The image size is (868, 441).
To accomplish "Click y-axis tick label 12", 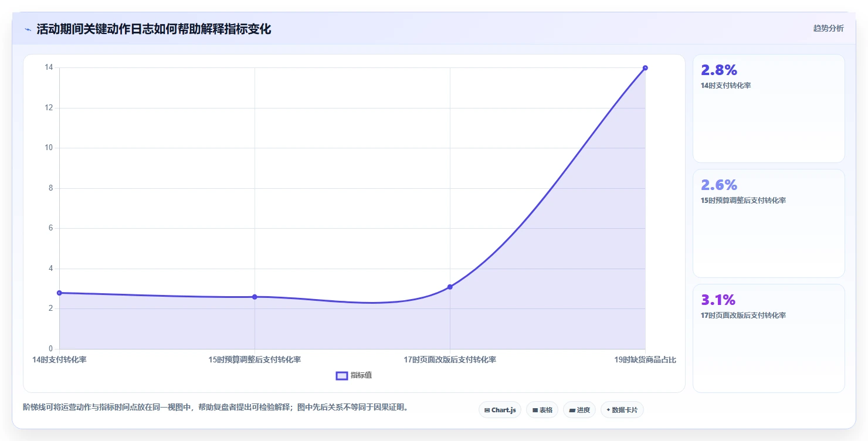I will [x=49, y=108].
